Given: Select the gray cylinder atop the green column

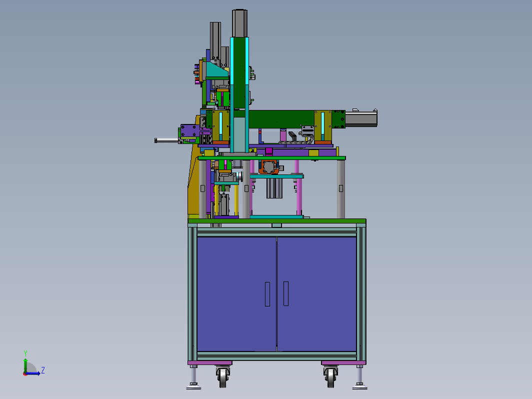Looking at the screenshot, I should click(239, 23).
